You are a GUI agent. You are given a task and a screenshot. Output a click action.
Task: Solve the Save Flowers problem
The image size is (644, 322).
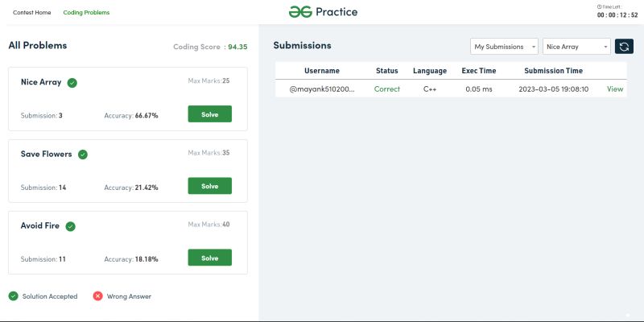[210, 186]
